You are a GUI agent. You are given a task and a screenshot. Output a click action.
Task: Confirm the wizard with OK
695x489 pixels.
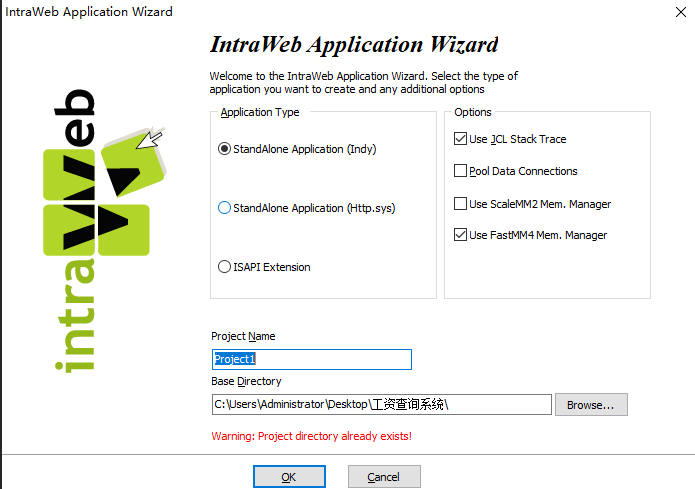[x=289, y=477]
